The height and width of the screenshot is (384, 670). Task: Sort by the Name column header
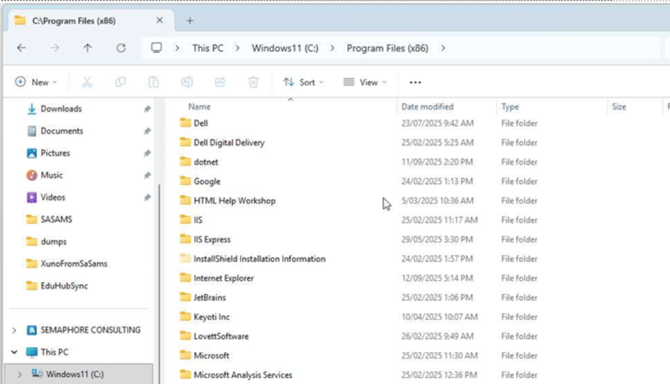click(199, 107)
